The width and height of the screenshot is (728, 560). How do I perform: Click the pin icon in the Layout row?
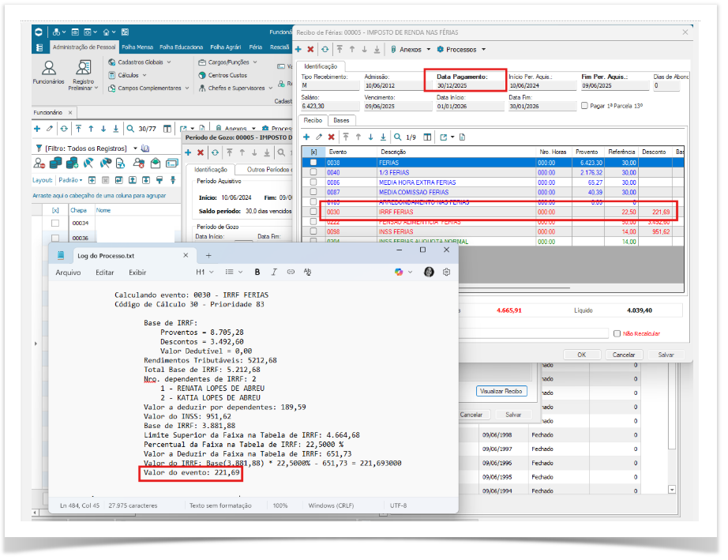(x=173, y=180)
